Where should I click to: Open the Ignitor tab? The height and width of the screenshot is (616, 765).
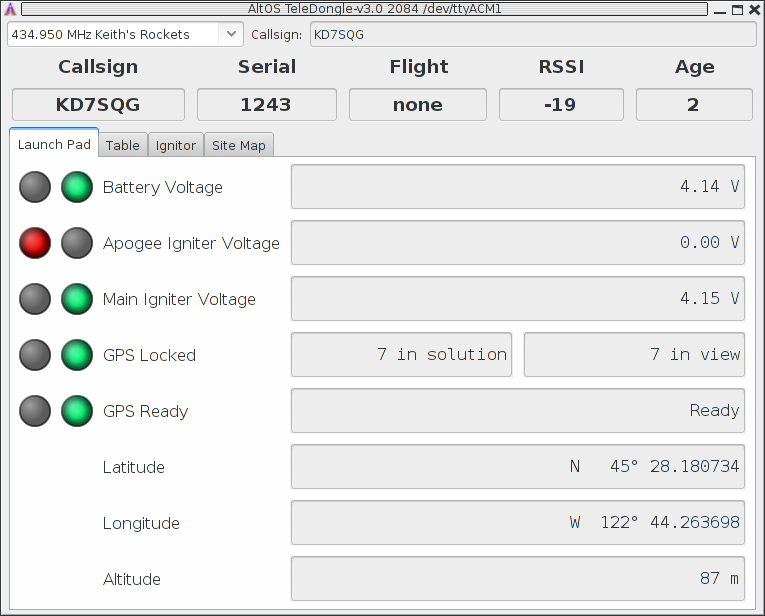pyautogui.click(x=176, y=145)
